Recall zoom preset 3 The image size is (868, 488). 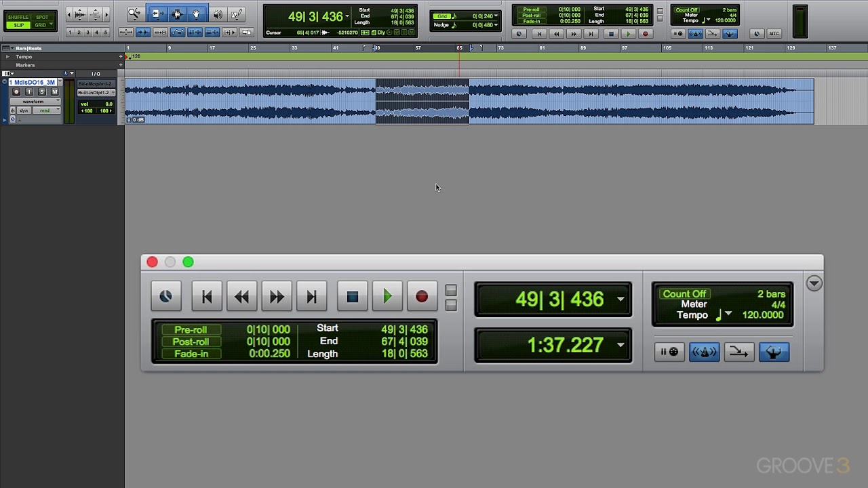[87, 33]
